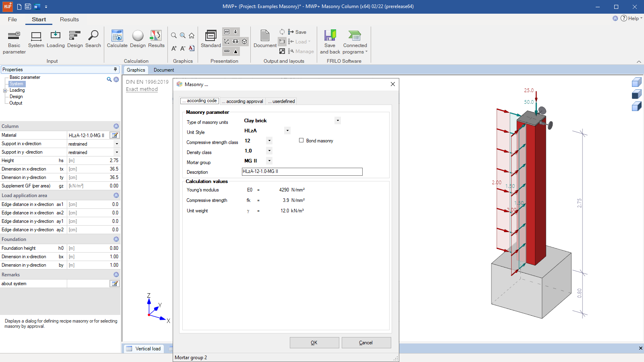Click the search icon in the Properties tree
The width and height of the screenshot is (644, 362).
coord(109,79)
